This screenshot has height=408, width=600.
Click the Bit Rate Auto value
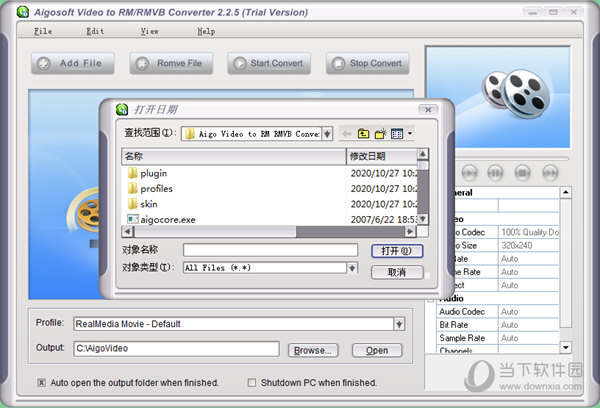click(x=528, y=325)
